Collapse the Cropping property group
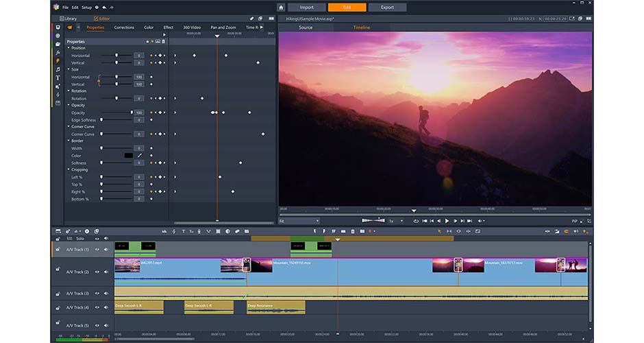 [69, 169]
